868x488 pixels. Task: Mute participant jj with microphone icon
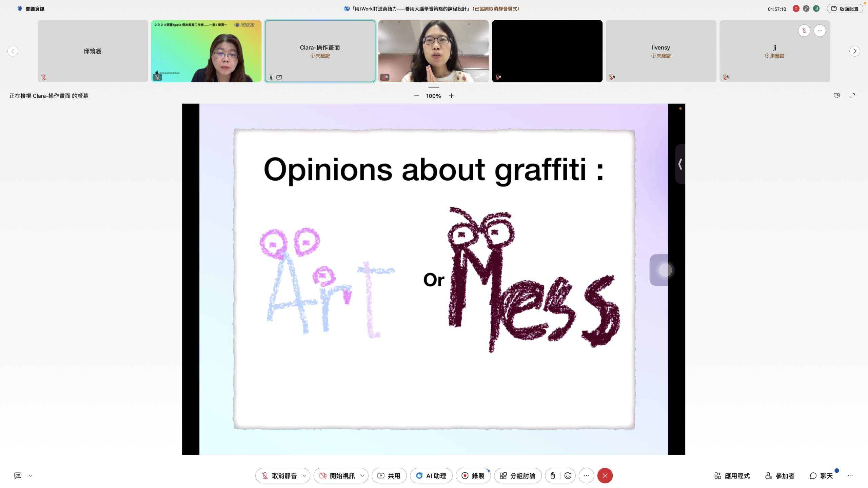(804, 31)
